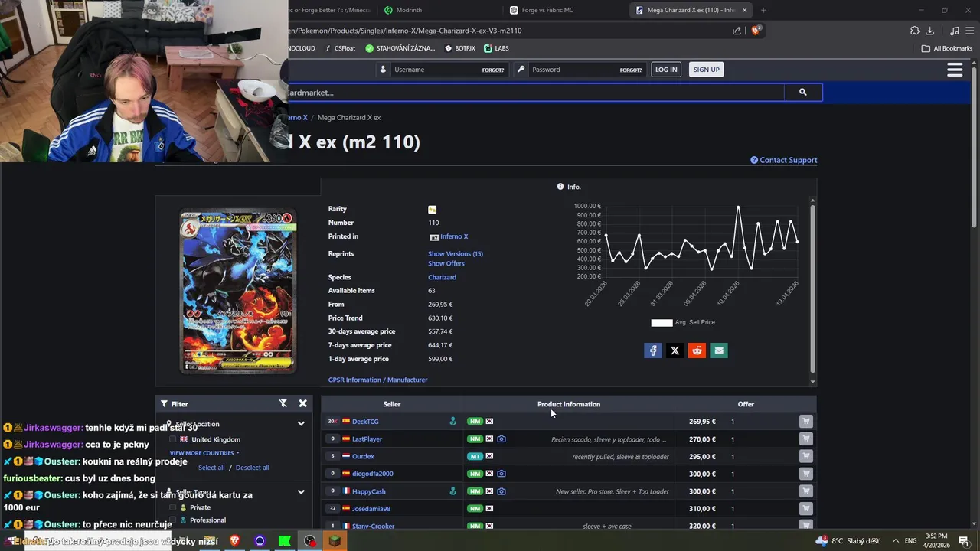Share the card on X
This screenshot has width=980, height=551.
675,350
